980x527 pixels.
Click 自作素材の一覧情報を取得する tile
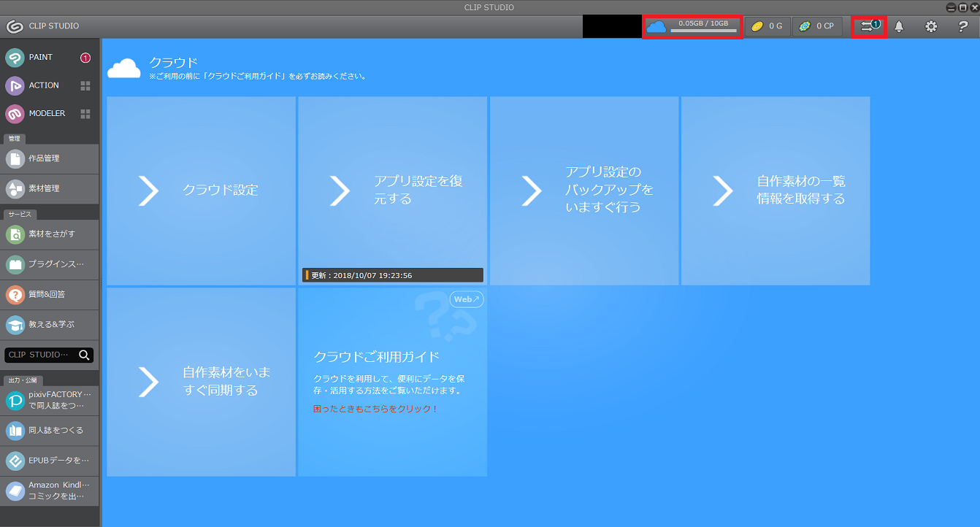(x=776, y=191)
